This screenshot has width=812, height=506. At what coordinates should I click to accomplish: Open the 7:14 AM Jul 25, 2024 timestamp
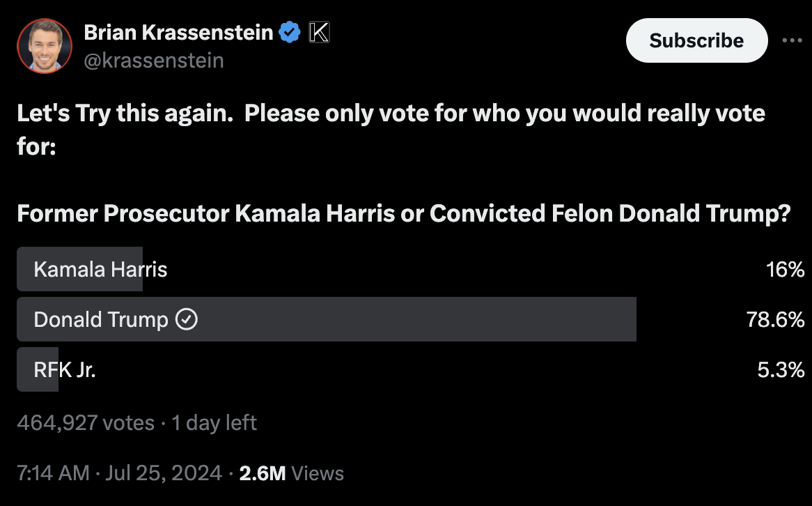[x=120, y=473]
